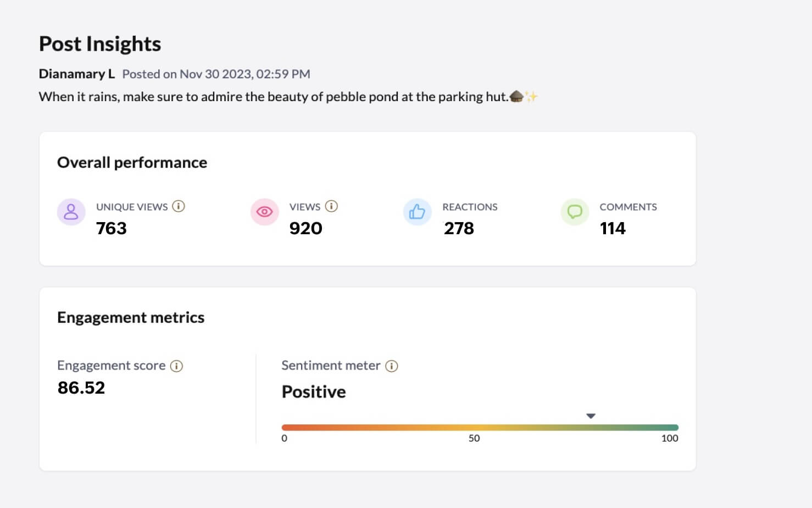Open the Overall performance panel title

coord(132,162)
